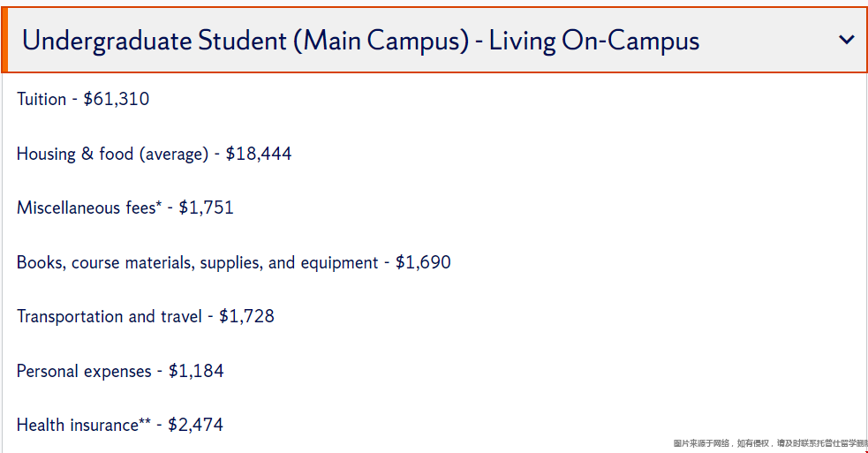Viewport: 868px width, 453px height.
Task: Select the $18,444 housing amount
Action: click(x=259, y=155)
